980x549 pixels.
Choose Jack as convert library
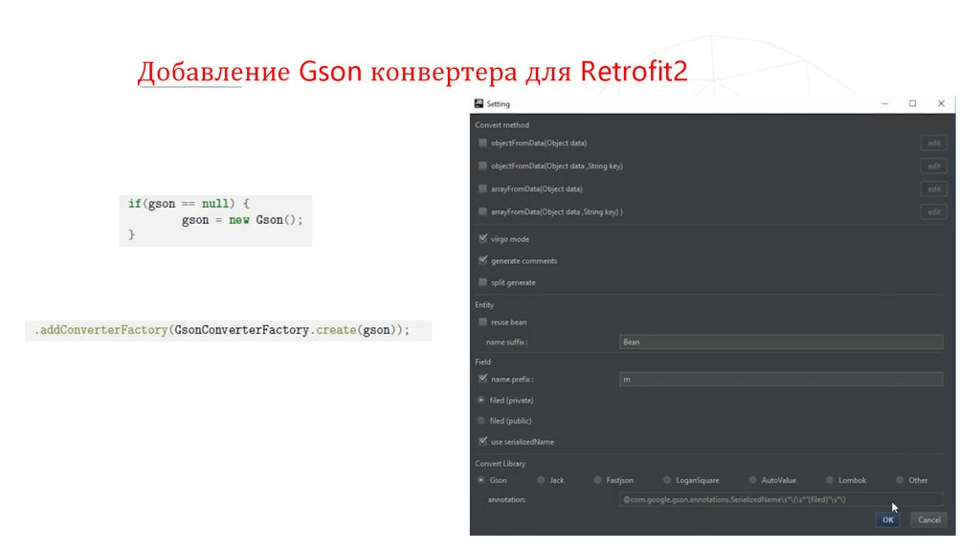tap(542, 480)
